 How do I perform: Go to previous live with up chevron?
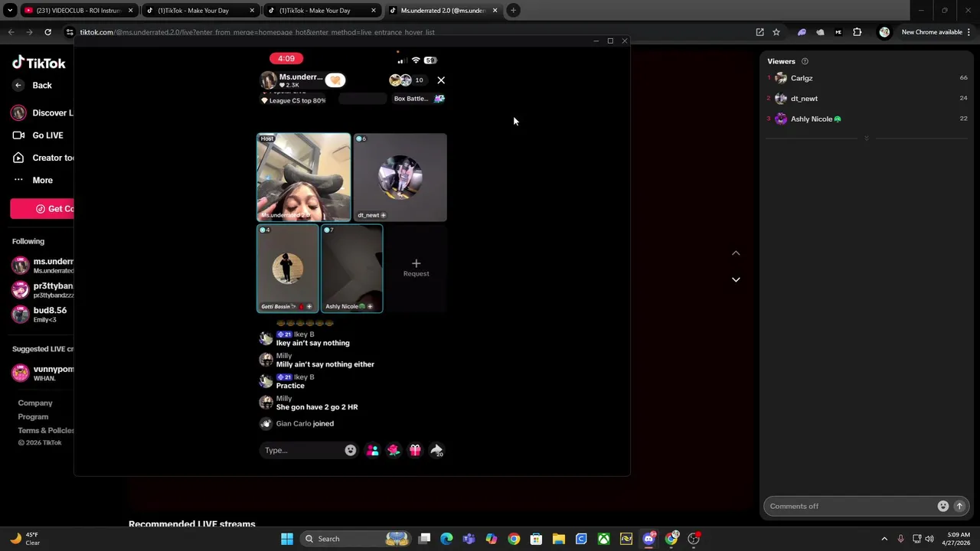point(736,253)
